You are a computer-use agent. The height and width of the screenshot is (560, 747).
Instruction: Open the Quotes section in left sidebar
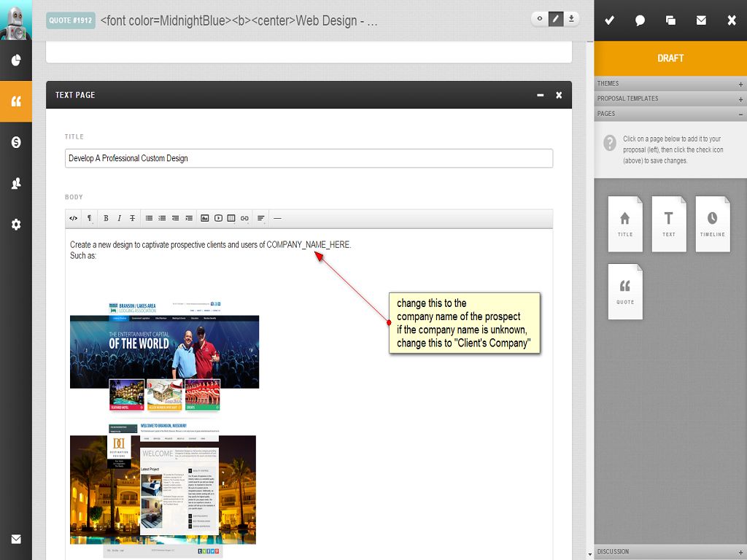[x=16, y=101]
